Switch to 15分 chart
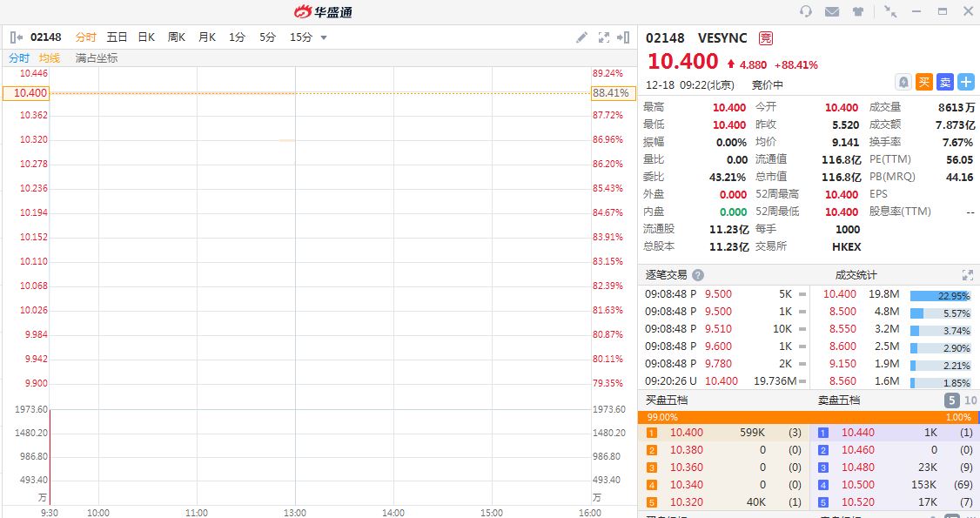This screenshot has width=980, height=518. click(300, 37)
